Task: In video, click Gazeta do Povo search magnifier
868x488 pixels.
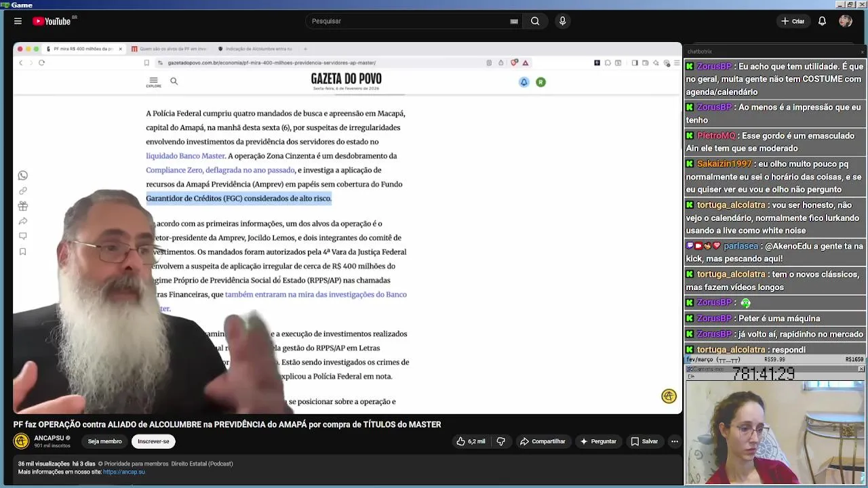Action: [x=174, y=81]
